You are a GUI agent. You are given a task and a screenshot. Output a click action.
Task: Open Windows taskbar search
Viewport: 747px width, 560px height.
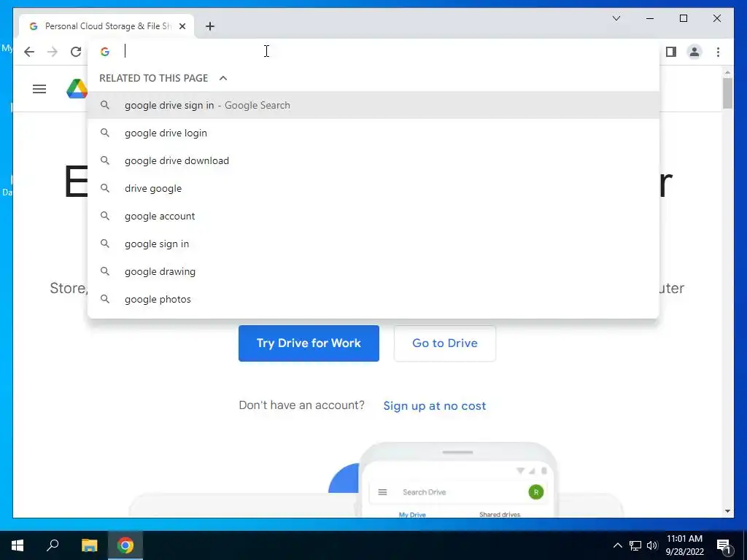(x=53, y=545)
